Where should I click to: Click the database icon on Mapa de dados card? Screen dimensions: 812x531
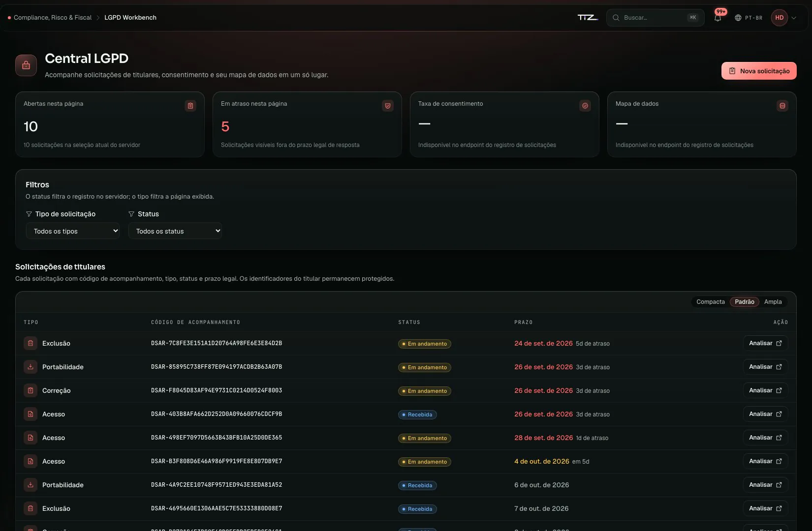[x=782, y=106]
